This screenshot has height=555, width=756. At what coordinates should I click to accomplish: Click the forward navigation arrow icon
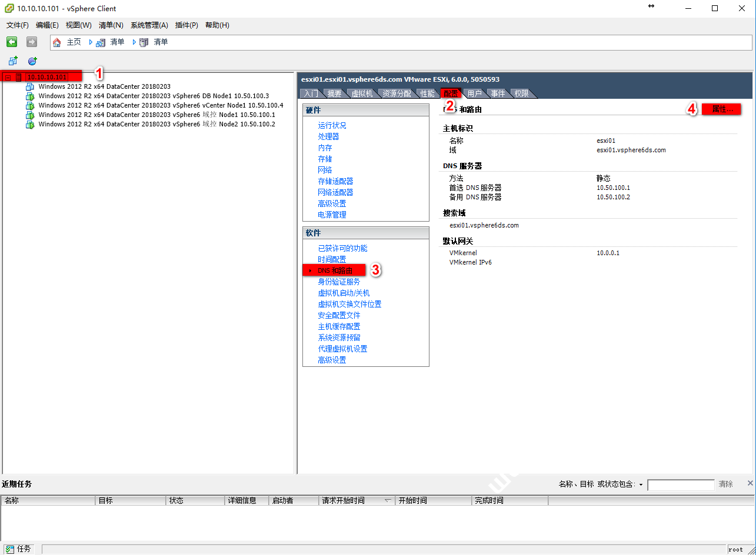coord(32,42)
